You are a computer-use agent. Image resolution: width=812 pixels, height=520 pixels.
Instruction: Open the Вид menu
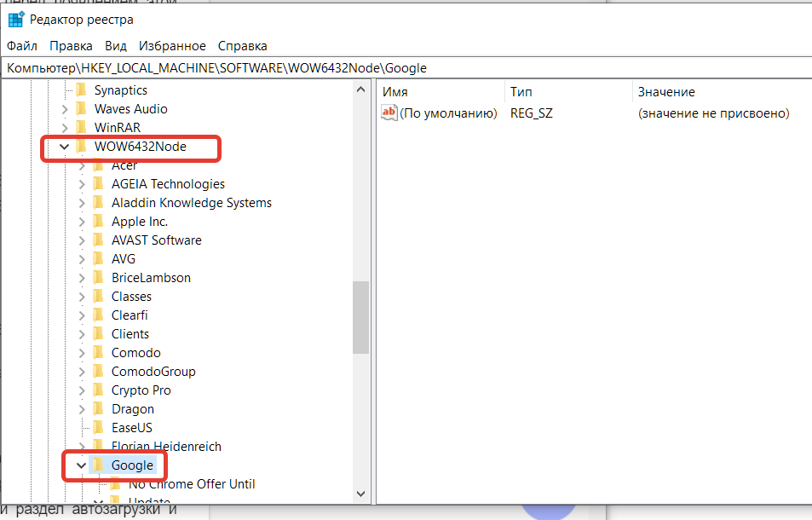(116, 46)
